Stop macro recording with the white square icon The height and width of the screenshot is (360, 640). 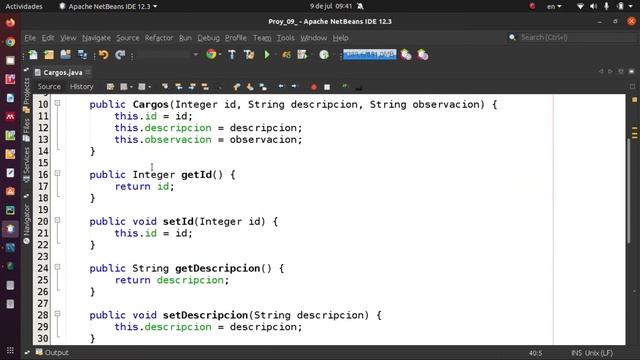coord(327,87)
